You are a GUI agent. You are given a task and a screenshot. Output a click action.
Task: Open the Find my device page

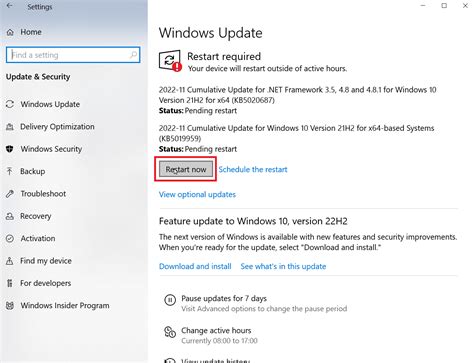click(46, 261)
